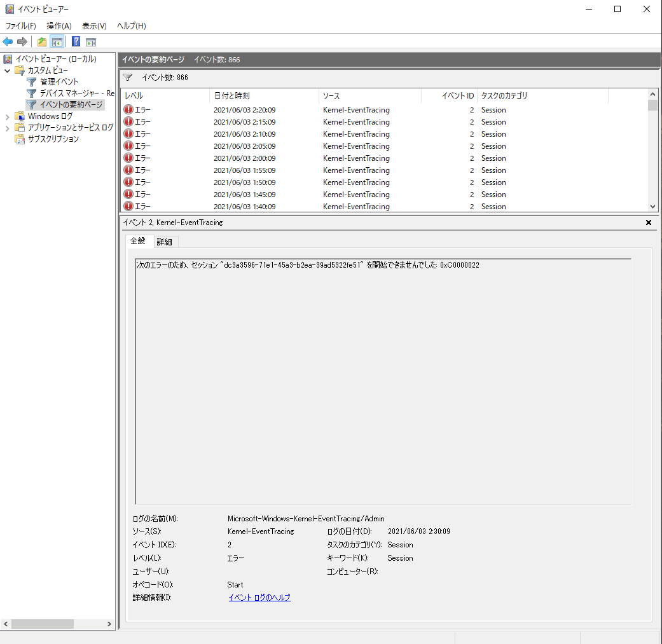
Task: Sort by レベル column header
Action: coord(165,96)
